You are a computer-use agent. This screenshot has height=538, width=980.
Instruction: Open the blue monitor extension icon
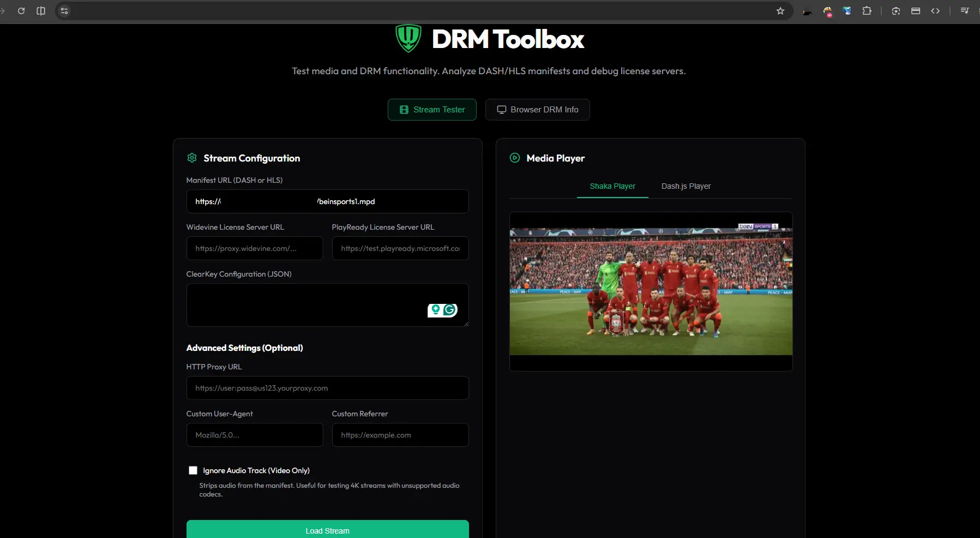tap(847, 11)
